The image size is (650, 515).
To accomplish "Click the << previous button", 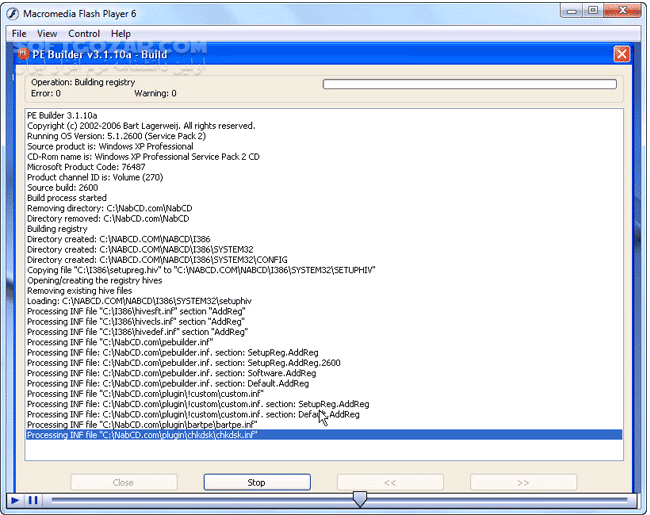I will click(390, 482).
